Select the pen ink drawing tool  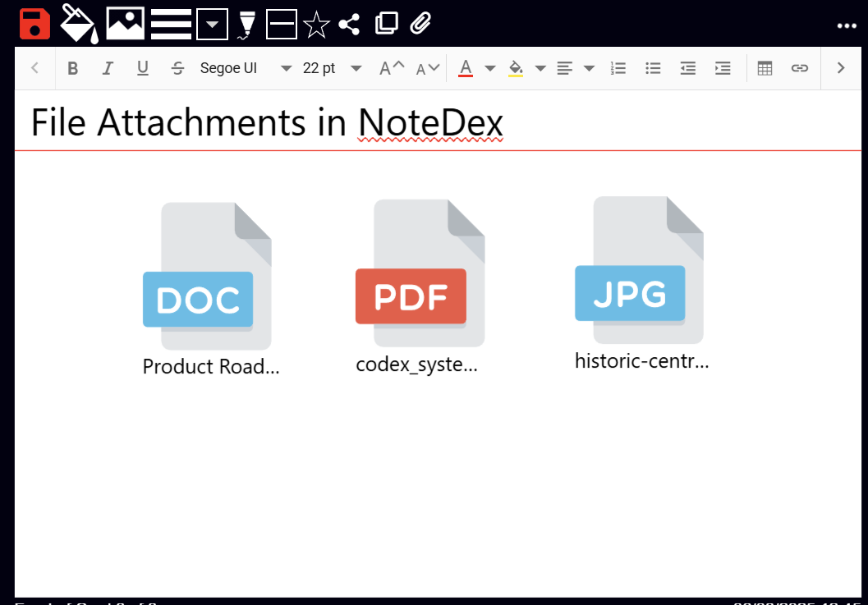click(246, 25)
